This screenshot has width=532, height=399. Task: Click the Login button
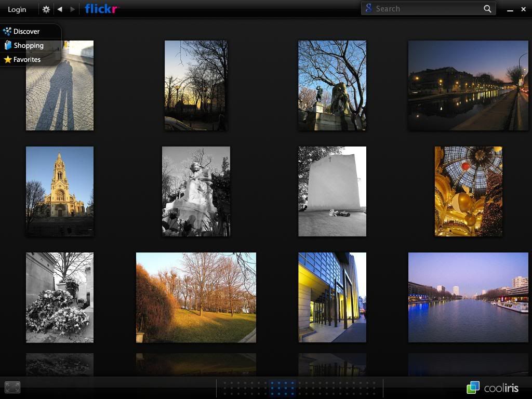click(x=17, y=9)
